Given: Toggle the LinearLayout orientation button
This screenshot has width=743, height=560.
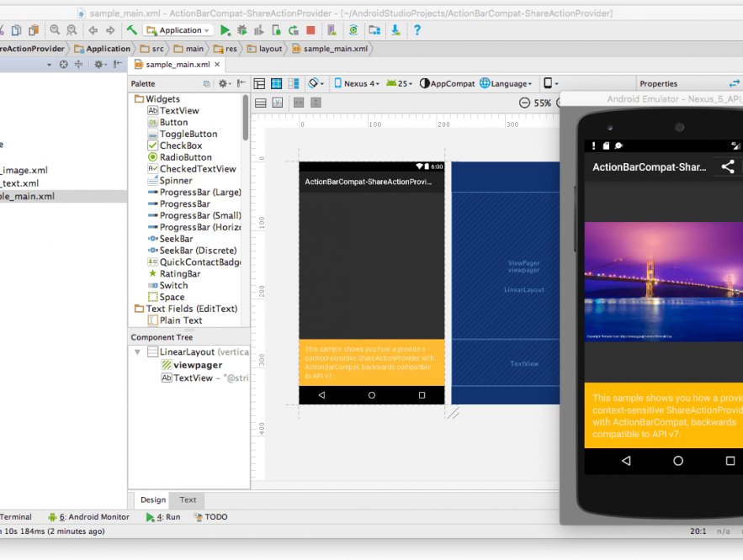Looking at the screenshot, I should [x=261, y=103].
